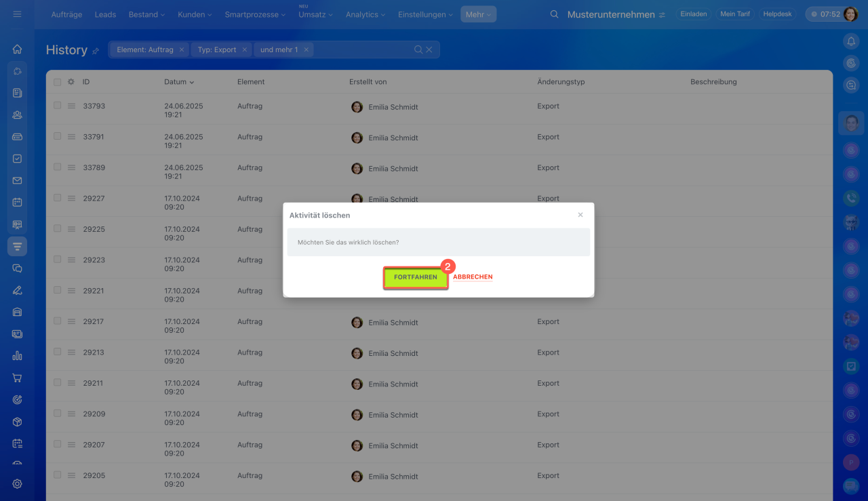868x501 pixels.
Task: Open the Helpdesk button
Action: pyautogui.click(x=777, y=14)
